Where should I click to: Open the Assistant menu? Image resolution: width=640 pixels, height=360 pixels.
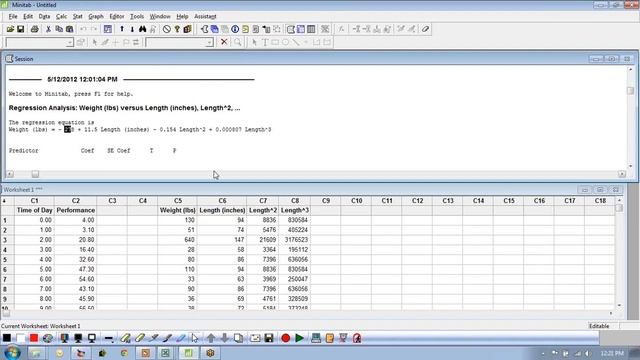pos(205,16)
